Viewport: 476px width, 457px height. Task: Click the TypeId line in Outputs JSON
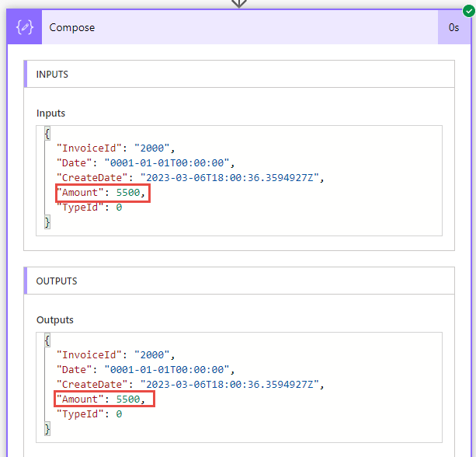pos(89,414)
